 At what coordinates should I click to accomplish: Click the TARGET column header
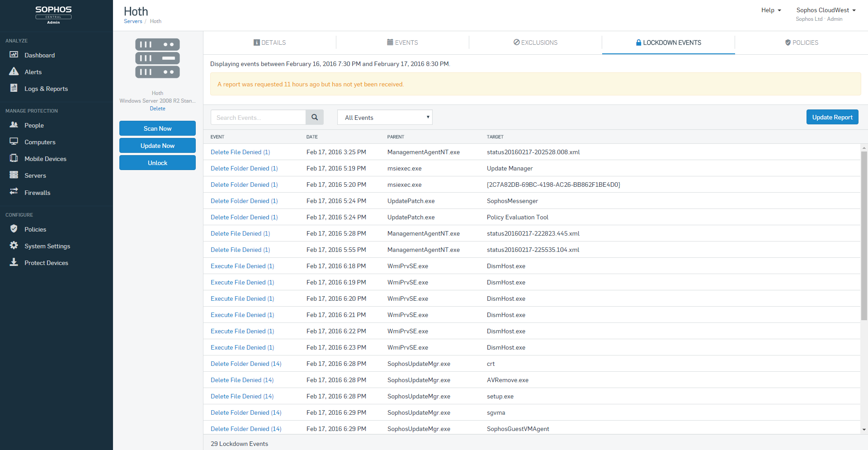[495, 137]
